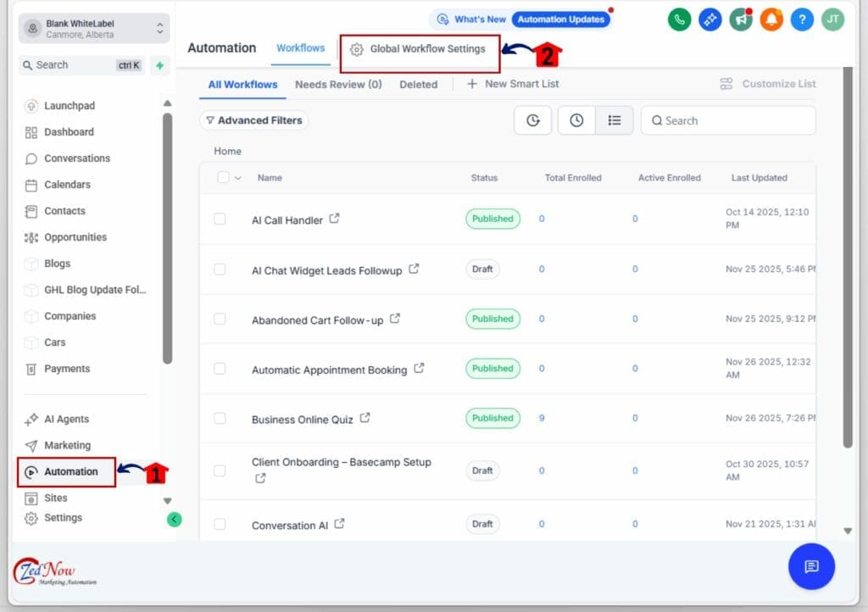Open the orange notifications bell

click(771, 20)
